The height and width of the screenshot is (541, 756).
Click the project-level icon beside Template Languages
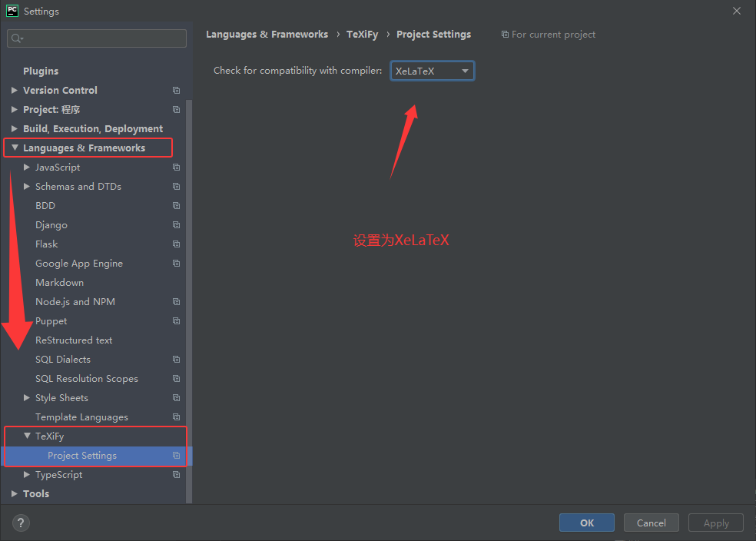point(177,417)
